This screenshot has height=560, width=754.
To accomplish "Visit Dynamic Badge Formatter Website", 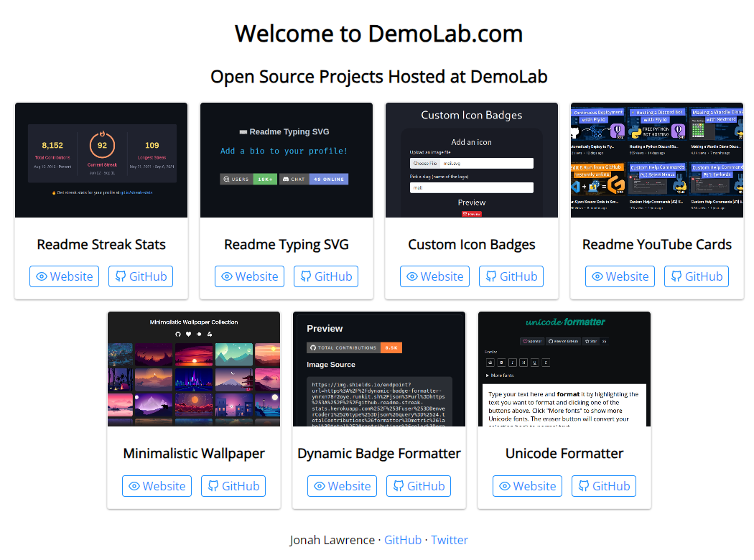I will click(x=341, y=486).
